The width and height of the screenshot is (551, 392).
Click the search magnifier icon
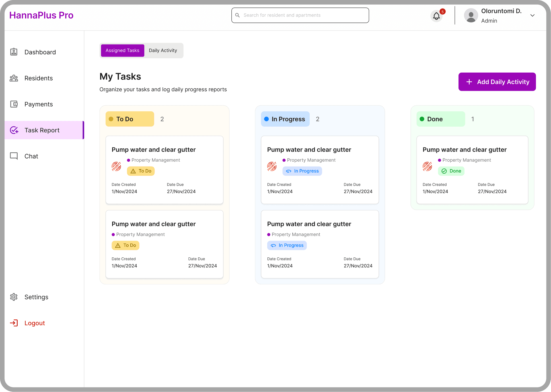(x=237, y=15)
